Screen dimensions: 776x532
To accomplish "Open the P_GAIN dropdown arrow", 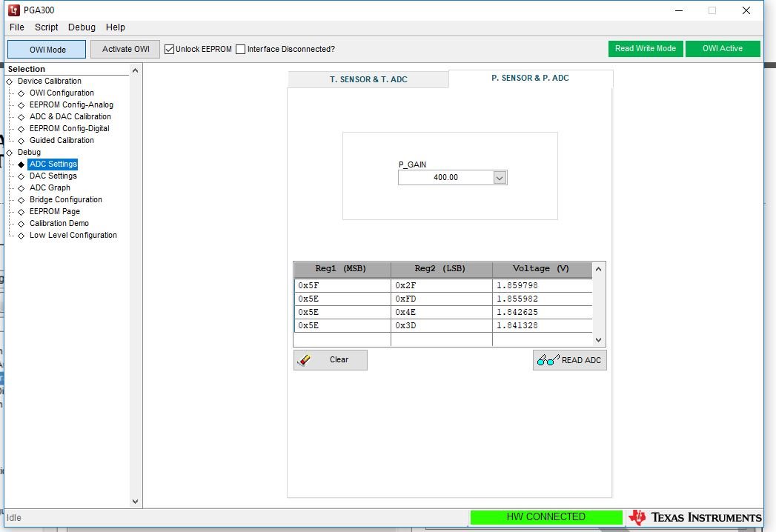I will coord(500,178).
